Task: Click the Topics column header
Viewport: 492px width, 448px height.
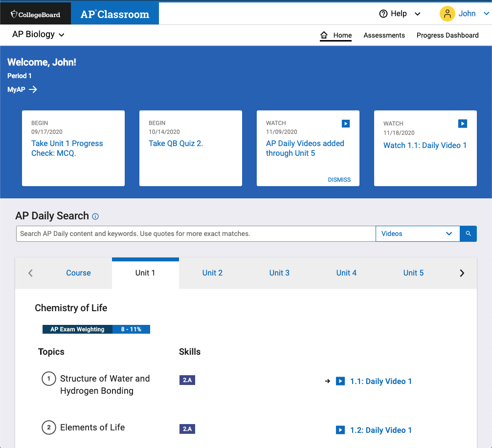Action: pyautogui.click(x=51, y=352)
